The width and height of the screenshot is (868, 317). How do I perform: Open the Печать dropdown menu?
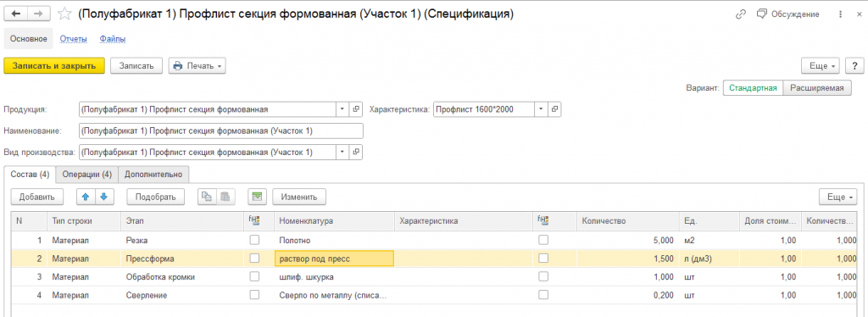[x=197, y=65]
